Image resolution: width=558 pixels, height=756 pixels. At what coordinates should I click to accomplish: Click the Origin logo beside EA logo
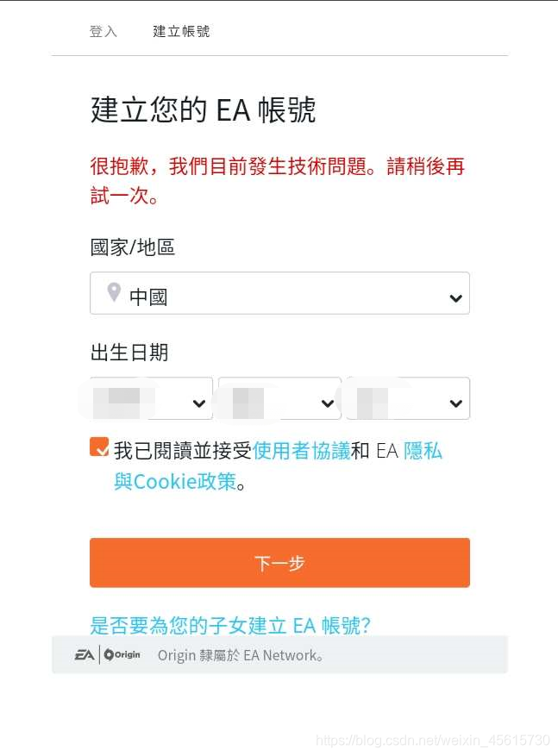[121, 655]
